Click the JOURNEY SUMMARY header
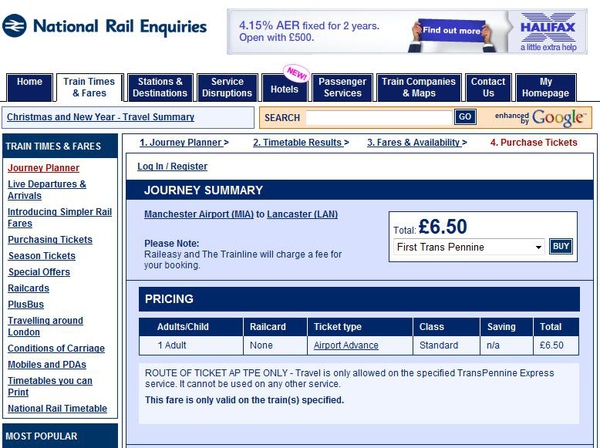 pyautogui.click(x=360, y=190)
